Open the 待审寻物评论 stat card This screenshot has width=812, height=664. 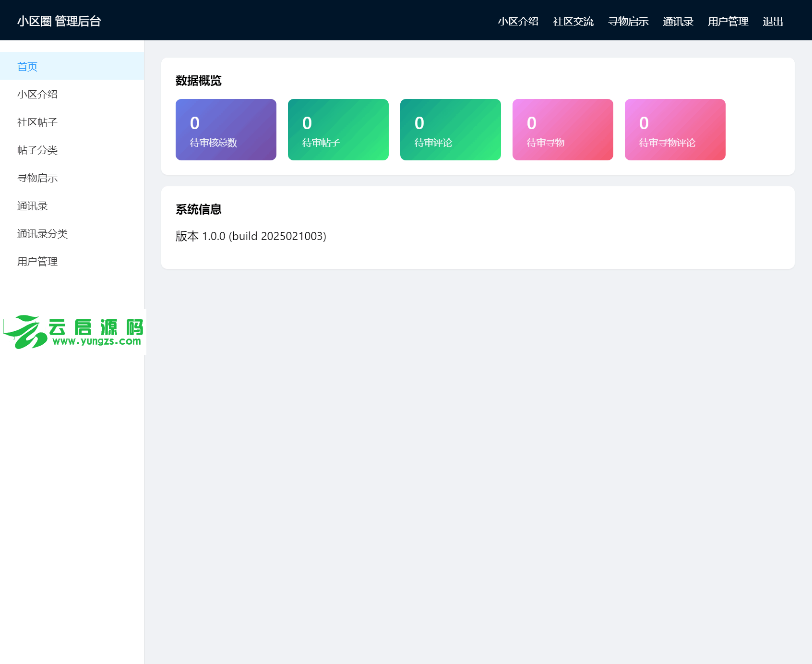tap(675, 130)
